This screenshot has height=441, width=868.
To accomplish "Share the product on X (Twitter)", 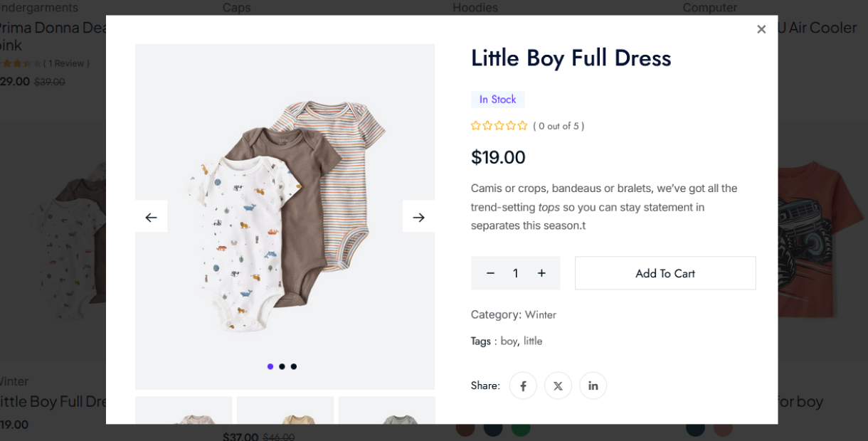I will [558, 386].
